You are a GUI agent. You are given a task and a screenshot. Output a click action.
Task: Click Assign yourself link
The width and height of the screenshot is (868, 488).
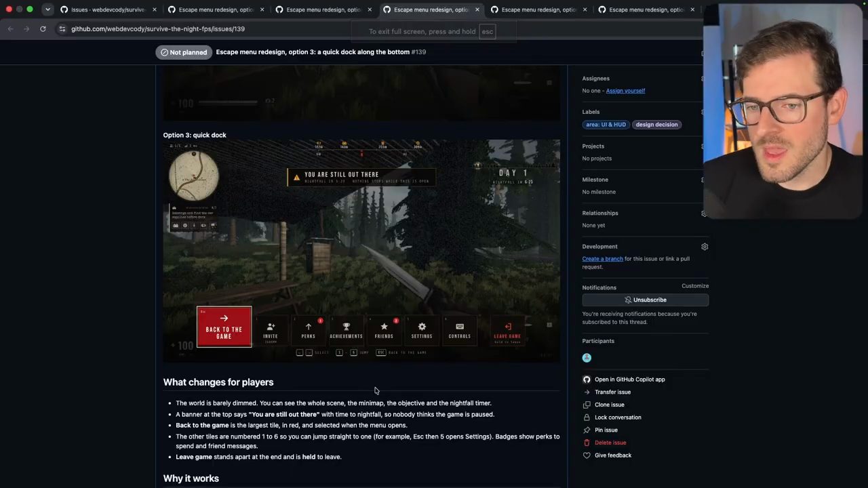pos(625,91)
